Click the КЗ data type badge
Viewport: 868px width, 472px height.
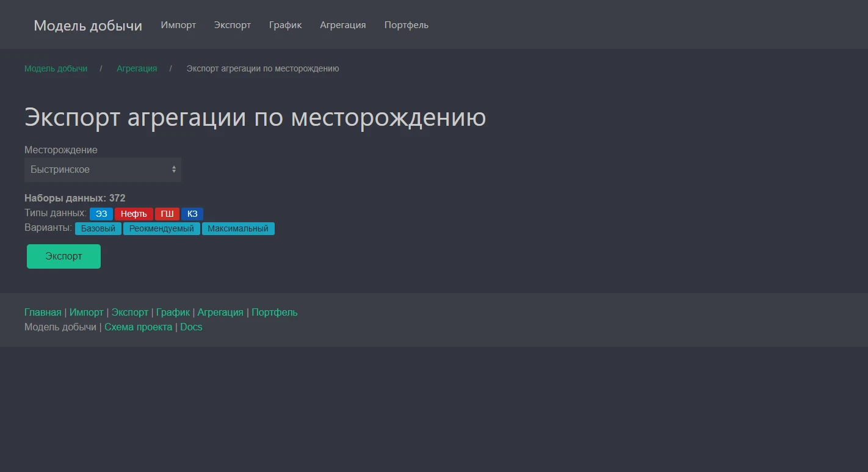192,214
